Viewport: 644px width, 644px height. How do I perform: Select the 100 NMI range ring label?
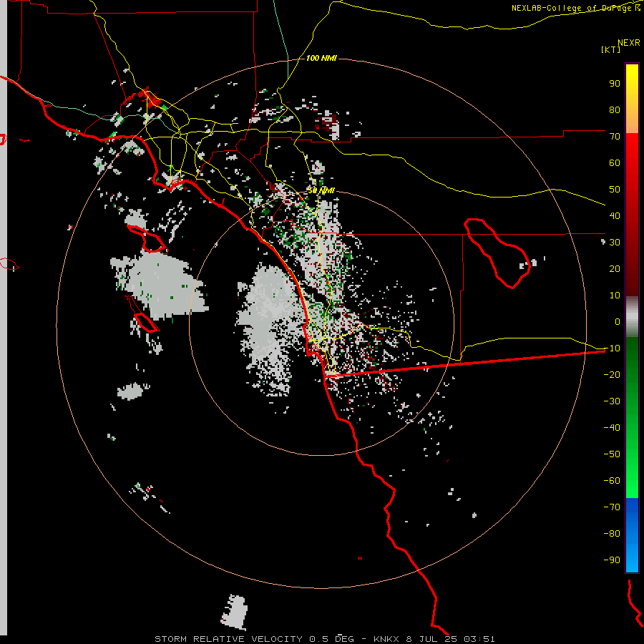click(321, 59)
